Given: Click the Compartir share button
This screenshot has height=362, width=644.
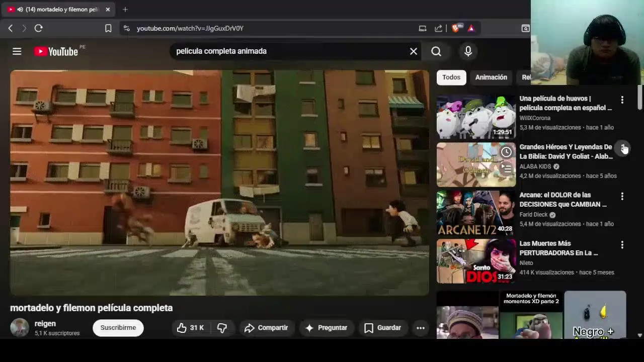Looking at the screenshot, I should [x=266, y=328].
